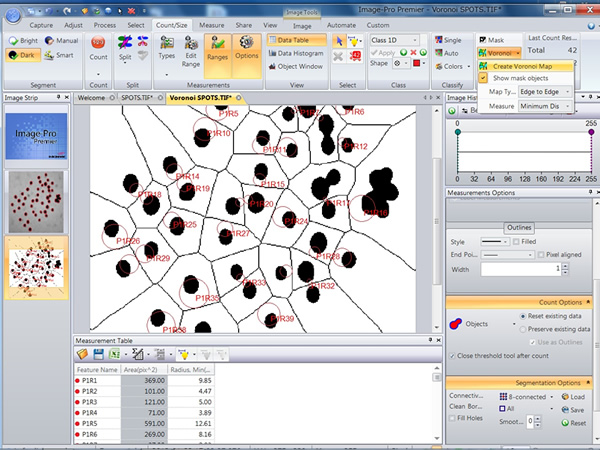600x450 pixels.
Task: Click Reset segmentation options
Action: click(x=574, y=423)
